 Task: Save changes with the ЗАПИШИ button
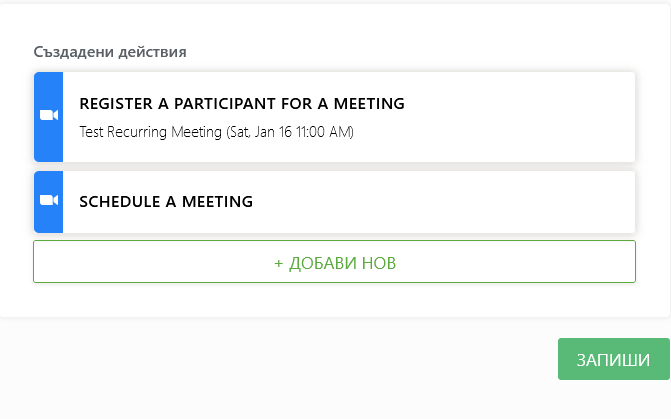(x=613, y=360)
